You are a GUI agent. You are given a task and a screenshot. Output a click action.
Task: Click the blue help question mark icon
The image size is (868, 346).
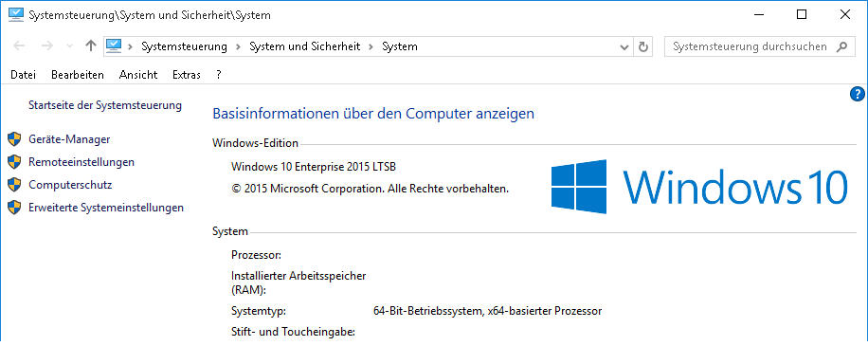[857, 95]
